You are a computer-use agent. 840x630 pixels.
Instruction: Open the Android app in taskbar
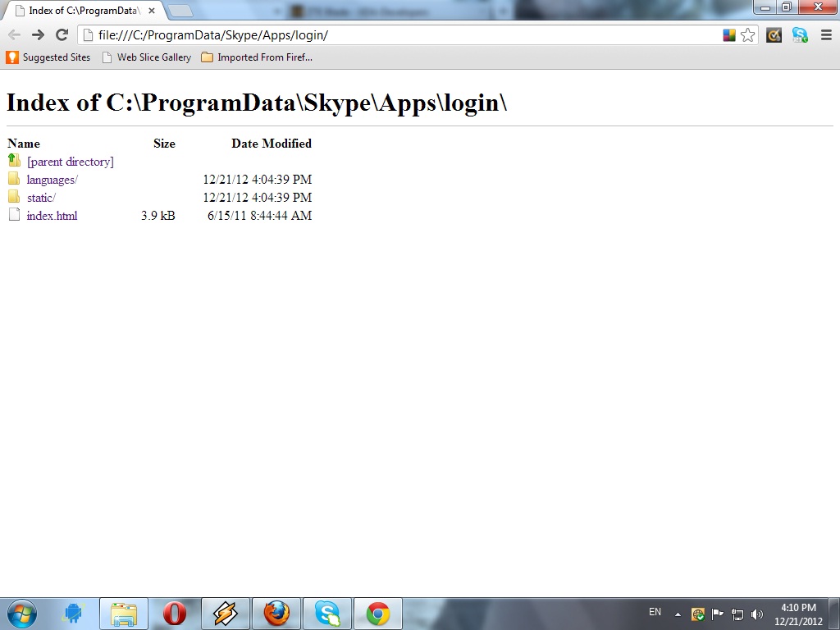[x=73, y=614]
